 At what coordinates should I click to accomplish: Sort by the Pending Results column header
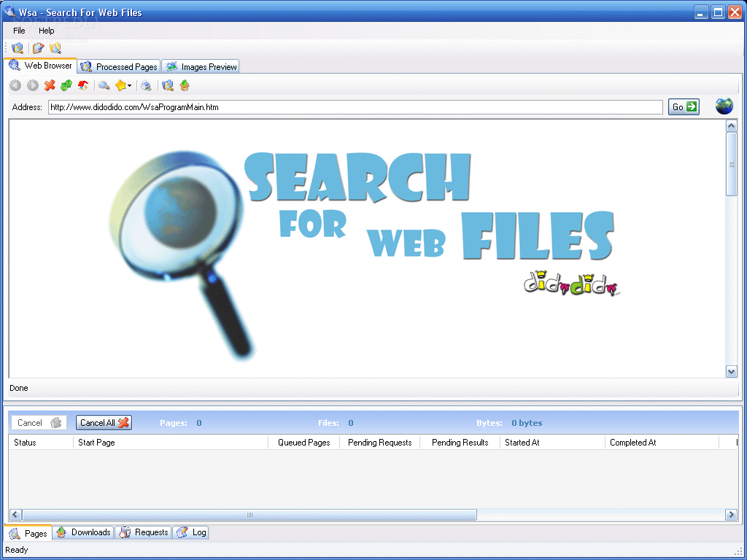[x=460, y=443]
